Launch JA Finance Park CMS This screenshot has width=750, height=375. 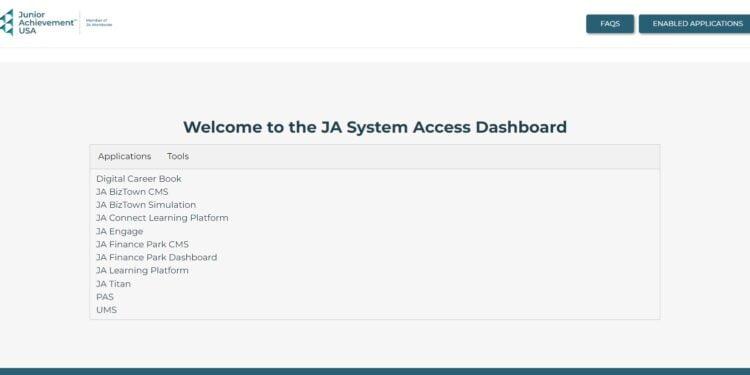[x=143, y=244]
